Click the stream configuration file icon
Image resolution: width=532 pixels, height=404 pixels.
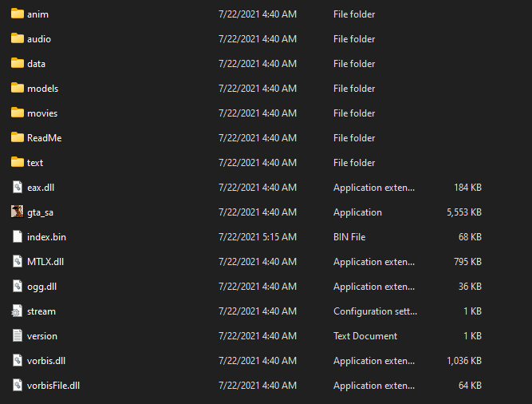[x=17, y=311]
